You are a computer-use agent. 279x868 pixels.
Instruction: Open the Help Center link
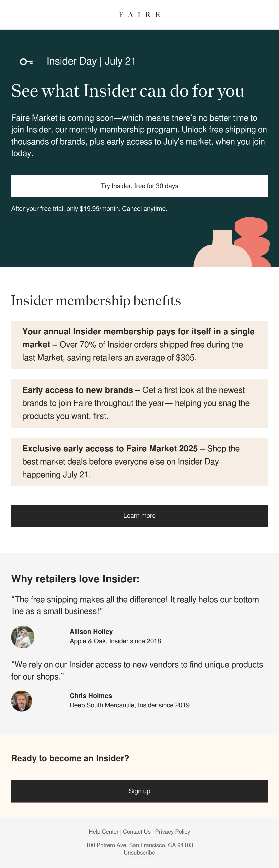pos(103,831)
